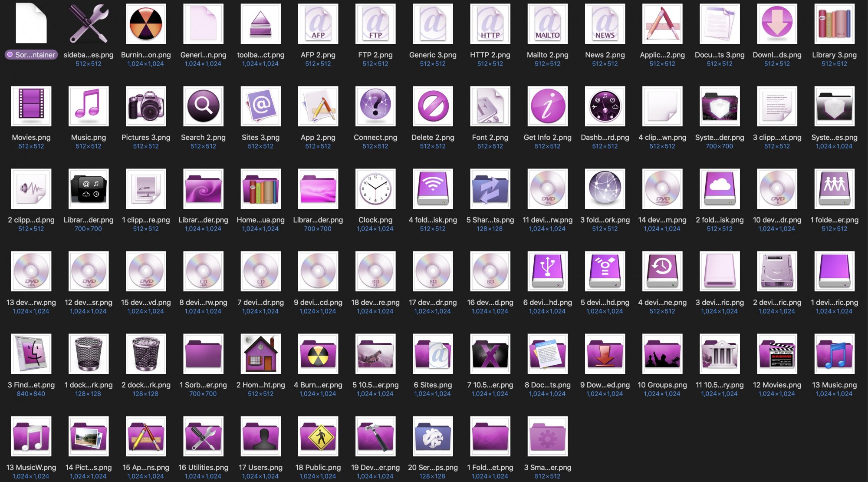Click the Downloads arrow circle icon

tap(777, 24)
